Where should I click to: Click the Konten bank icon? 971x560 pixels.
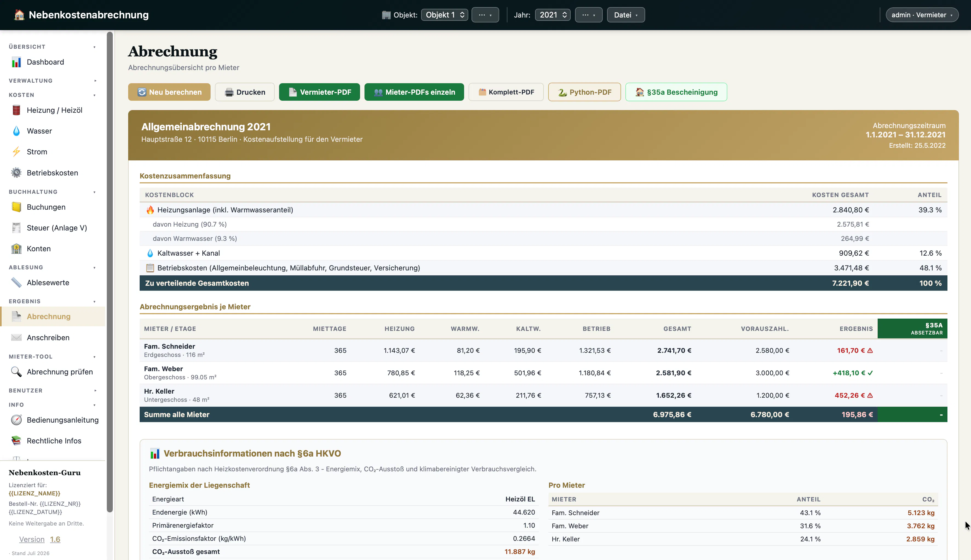point(16,249)
